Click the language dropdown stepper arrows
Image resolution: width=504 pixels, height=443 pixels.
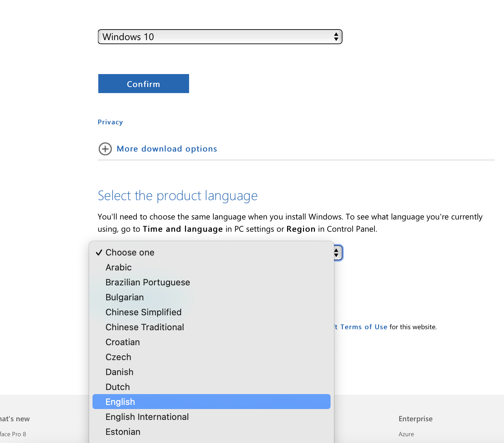(336, 253)
